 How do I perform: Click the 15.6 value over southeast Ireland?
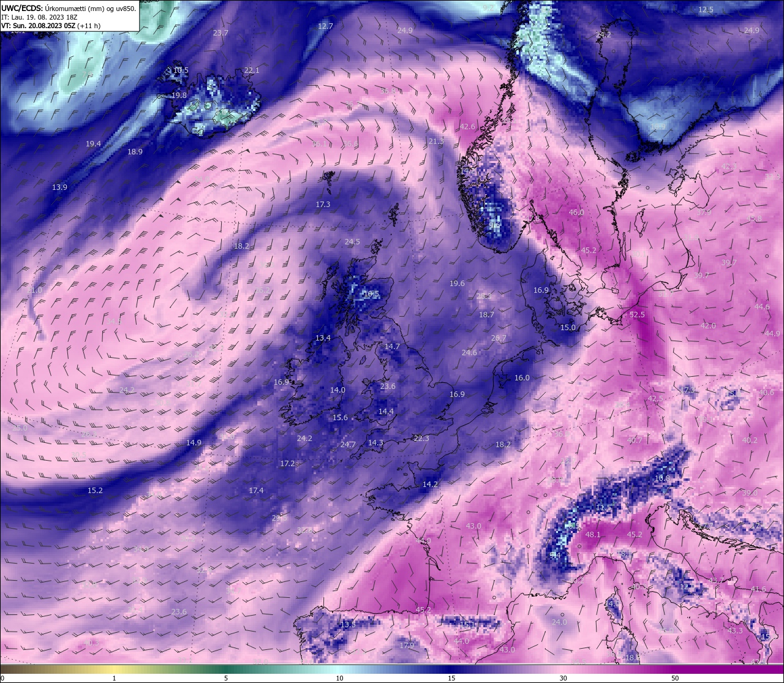[x=340, y=418]
